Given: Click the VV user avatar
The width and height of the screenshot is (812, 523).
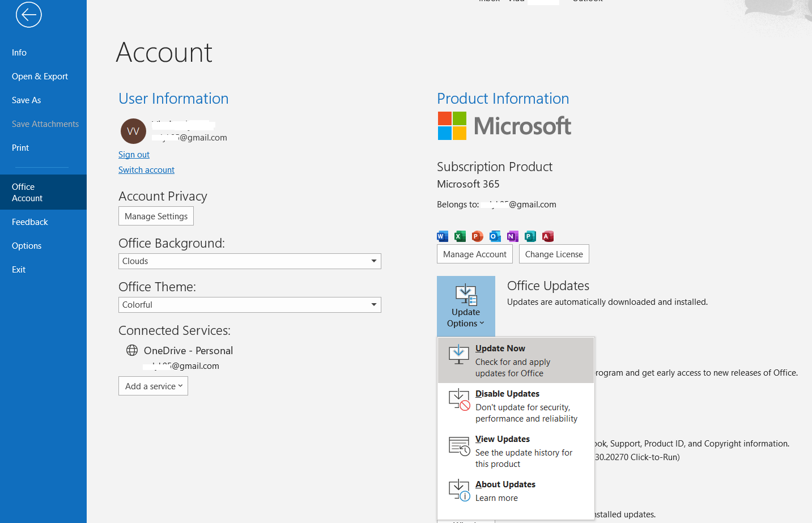Looking at the screenshot, I should (133, 131).
